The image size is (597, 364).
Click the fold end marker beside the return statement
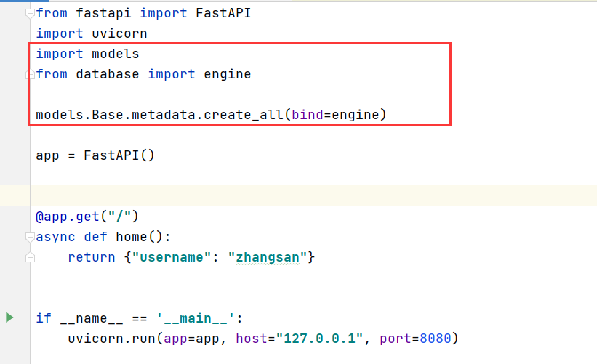coord(30,257)
